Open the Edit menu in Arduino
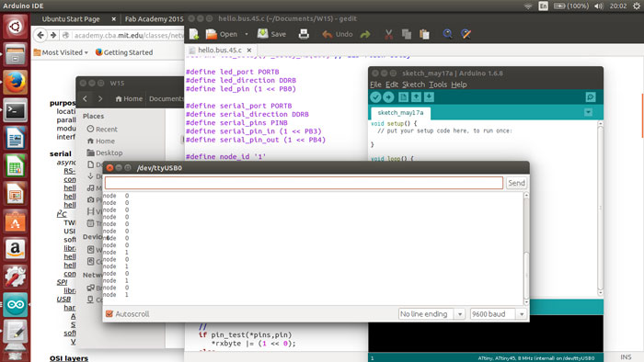644x362 pixels. click(391, 85)
